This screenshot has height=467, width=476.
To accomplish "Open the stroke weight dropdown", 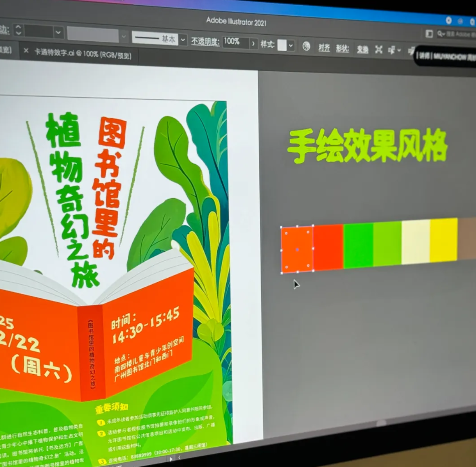I will click(x=58, y=32).
